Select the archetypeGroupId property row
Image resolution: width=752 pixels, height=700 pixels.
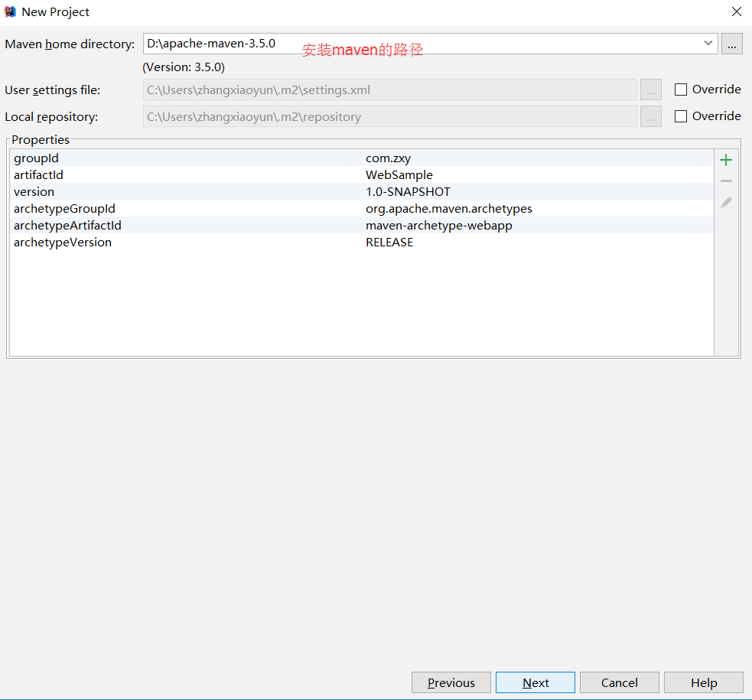click(362, 208)
